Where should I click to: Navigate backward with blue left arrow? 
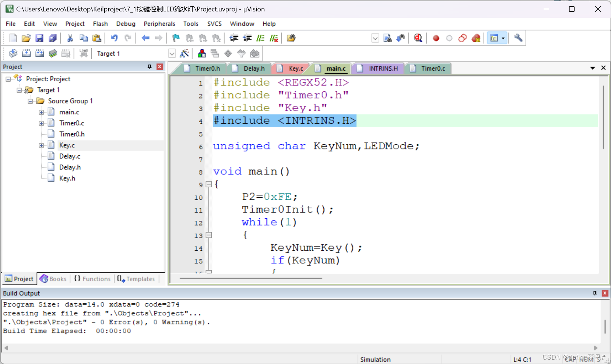coord(145,38)
